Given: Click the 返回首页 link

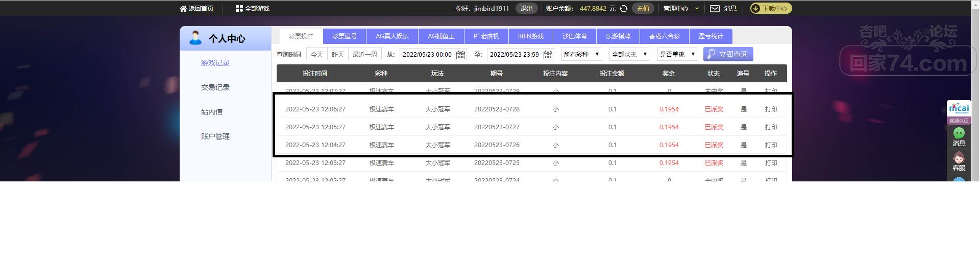Looking at the screenshot, I should pyautogui.click(x=201, y=9).
